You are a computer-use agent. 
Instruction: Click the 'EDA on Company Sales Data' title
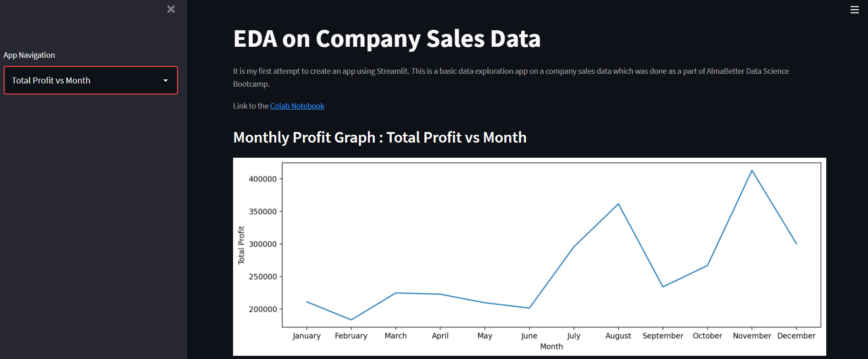(386, 39)
